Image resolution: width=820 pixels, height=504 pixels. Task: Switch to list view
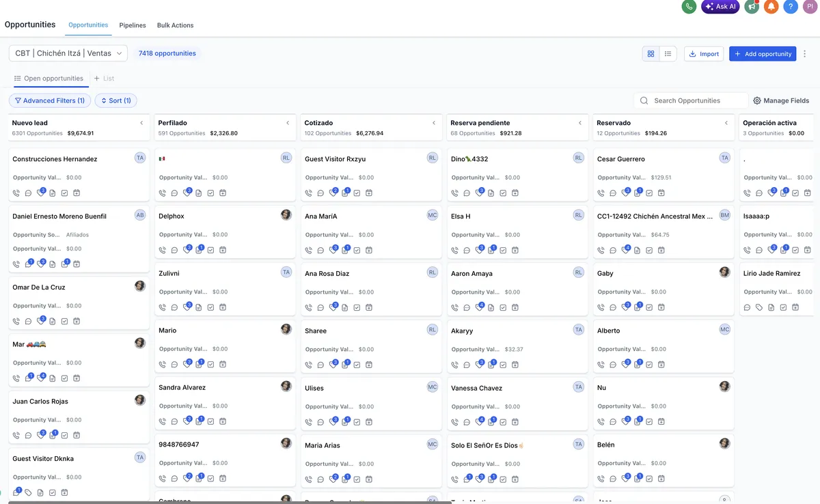click(x=668, y=54)
